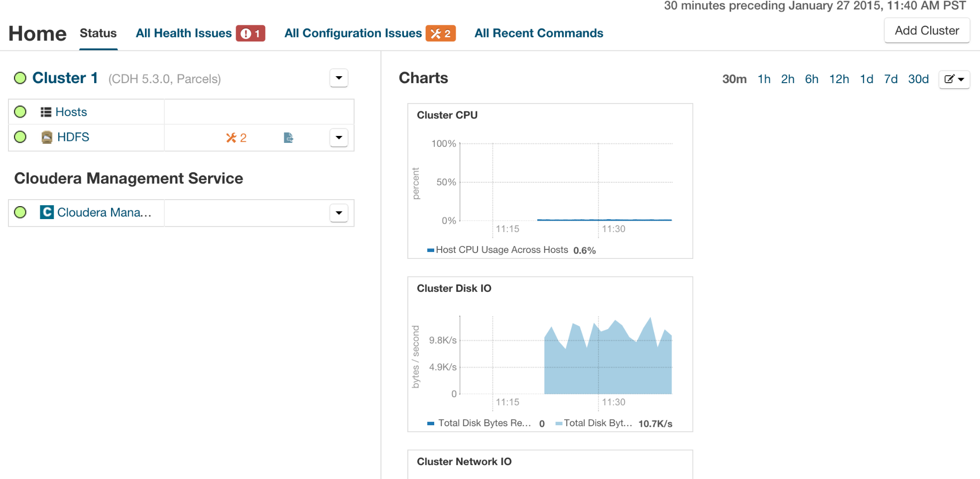The height and width of the screenshot is (479, 980).
Task: Click the Cloudera Management Service logo icon
Action: (x=47, y=213)
